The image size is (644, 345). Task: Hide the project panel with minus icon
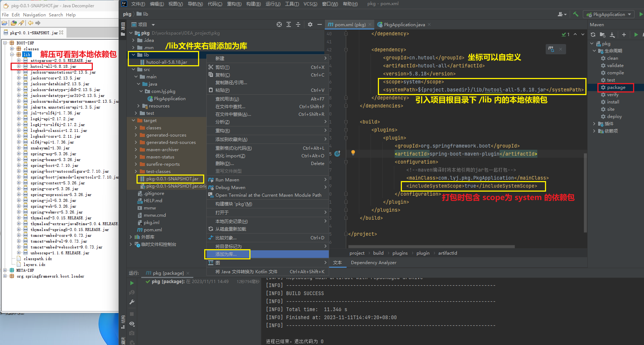[319, 24]
